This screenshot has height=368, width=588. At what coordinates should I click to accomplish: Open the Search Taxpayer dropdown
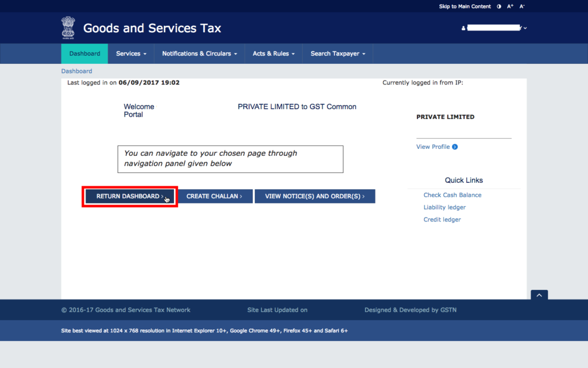click(x=337, y=53)
